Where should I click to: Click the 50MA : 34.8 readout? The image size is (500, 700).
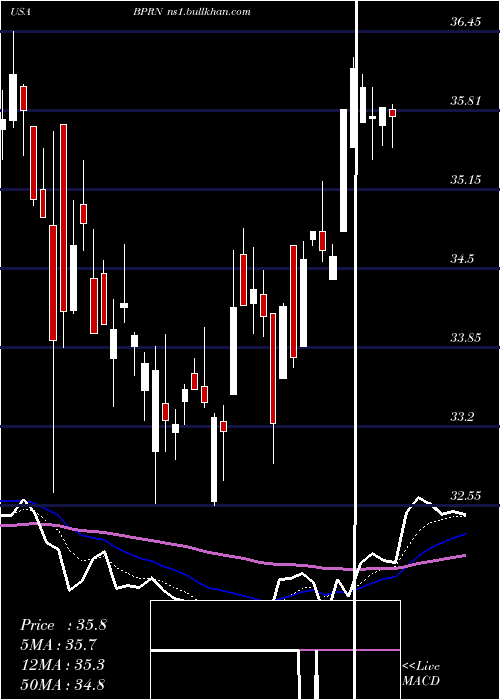click(x=62, y=684)
